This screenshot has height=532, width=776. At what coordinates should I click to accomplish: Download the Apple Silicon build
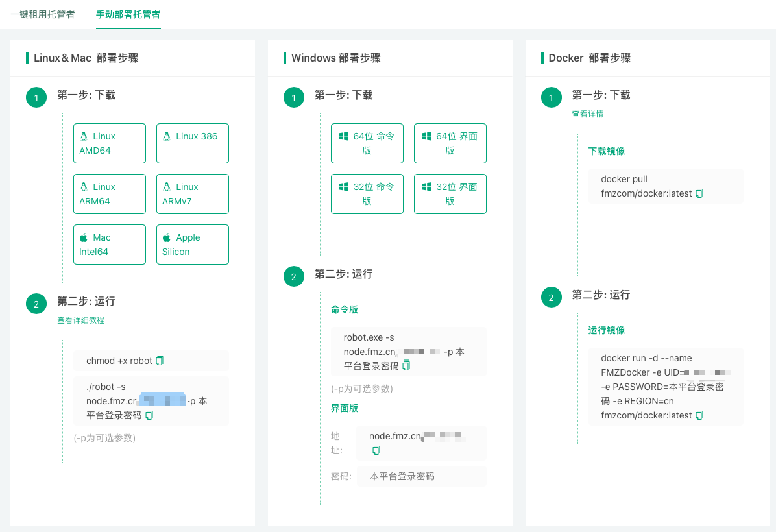tap(193, 244)
